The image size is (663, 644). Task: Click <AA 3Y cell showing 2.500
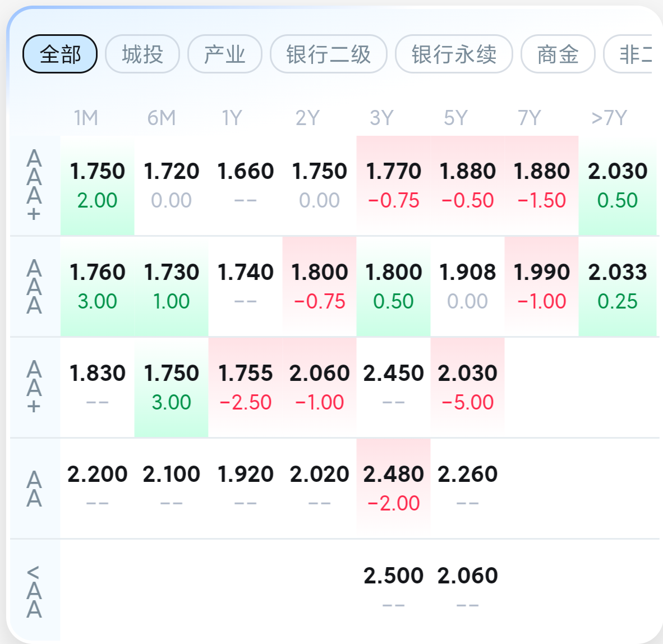point(393,588)
